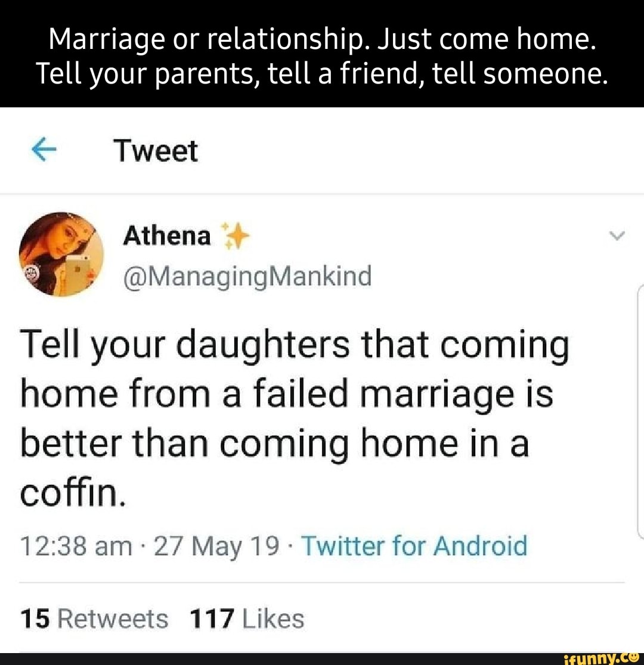Select the Athena display name
The image size is (644, 665).
pos(167,237)
